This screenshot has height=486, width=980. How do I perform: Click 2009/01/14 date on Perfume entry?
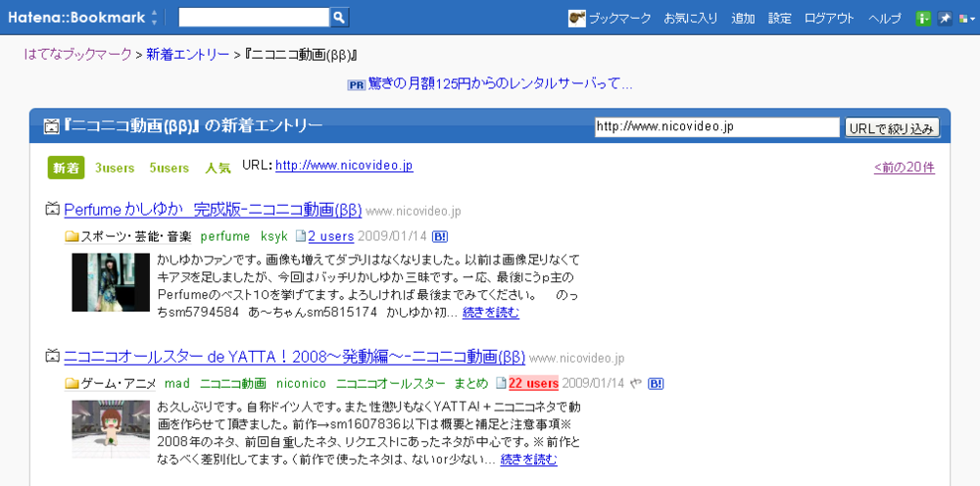392,237
